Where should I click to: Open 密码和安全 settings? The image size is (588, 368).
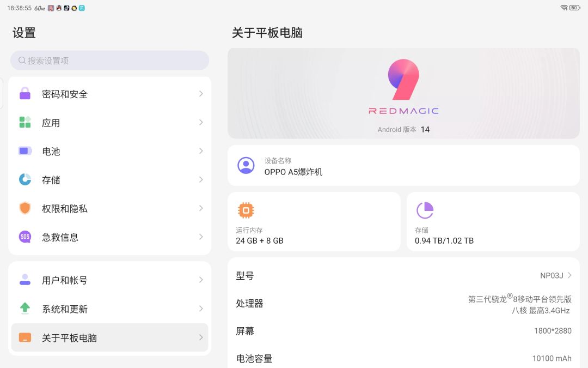tap(109, 94)
